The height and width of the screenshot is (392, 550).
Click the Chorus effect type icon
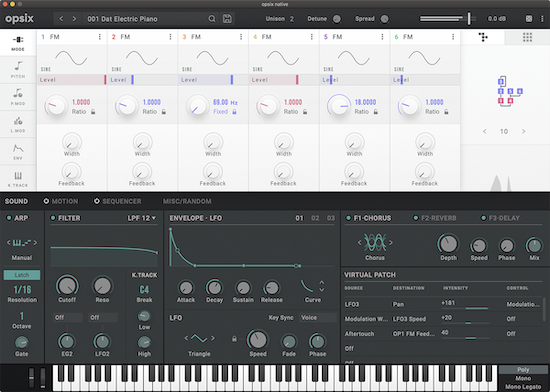click(375, 243)
